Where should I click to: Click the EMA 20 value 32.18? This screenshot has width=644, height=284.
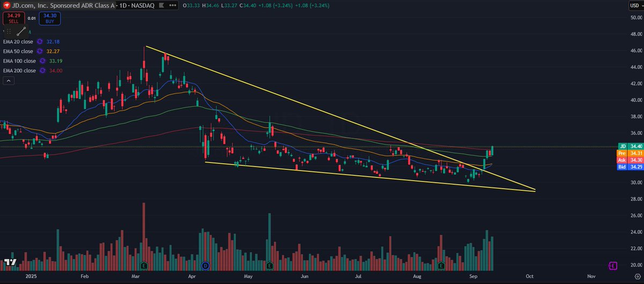pos(54,41)
